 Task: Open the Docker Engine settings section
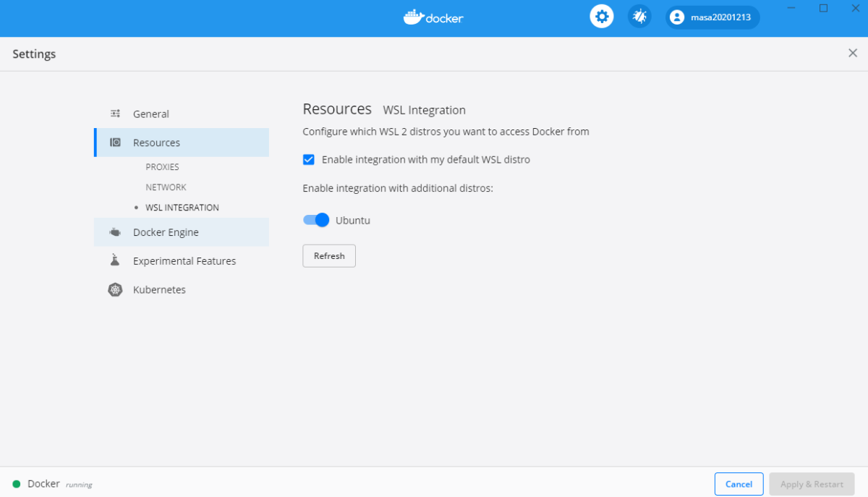click(182, 232)
